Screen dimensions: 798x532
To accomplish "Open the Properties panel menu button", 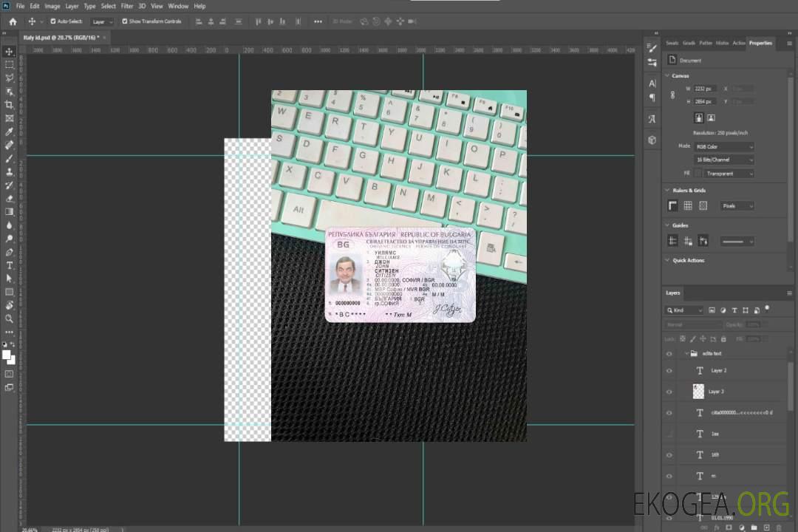I will pos(789,44).
